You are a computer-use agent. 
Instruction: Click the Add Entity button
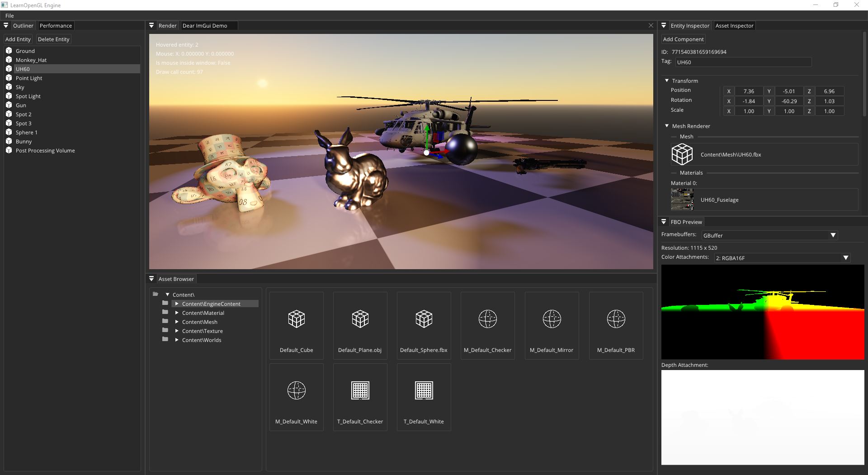(18, 39)
